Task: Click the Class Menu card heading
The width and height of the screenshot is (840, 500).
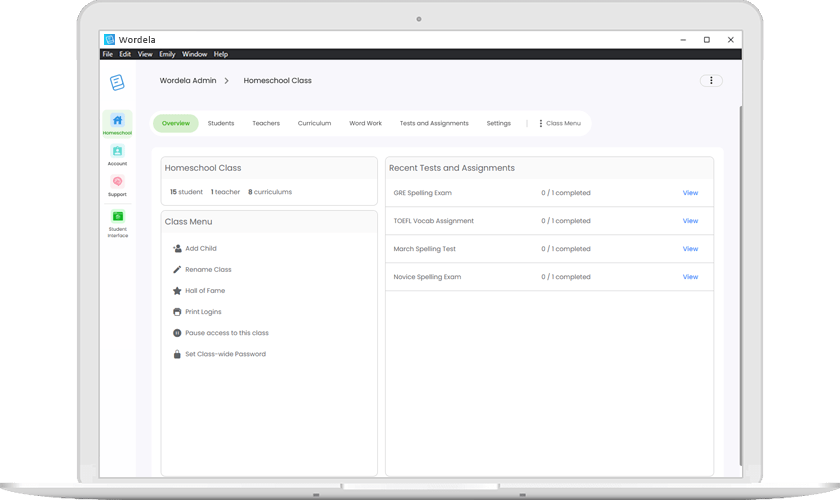Action: pyautogui.click(x=188, y=222)
